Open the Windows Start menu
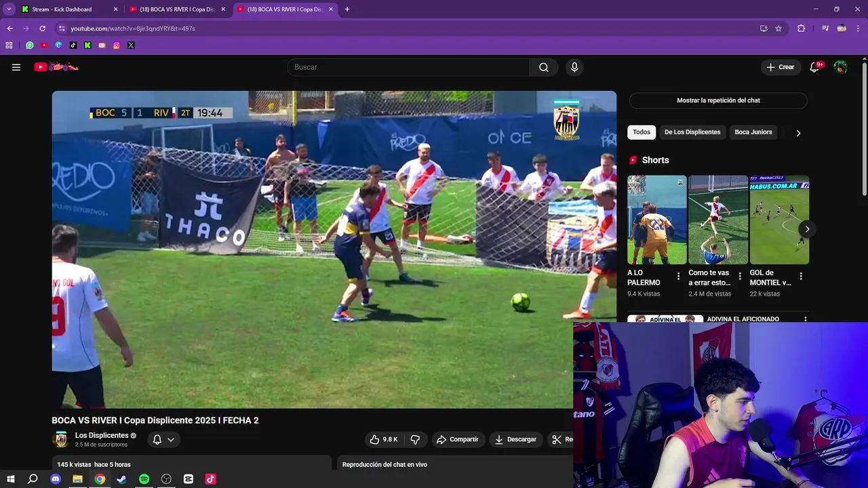868x488 pixels. (x=10, y=479)
